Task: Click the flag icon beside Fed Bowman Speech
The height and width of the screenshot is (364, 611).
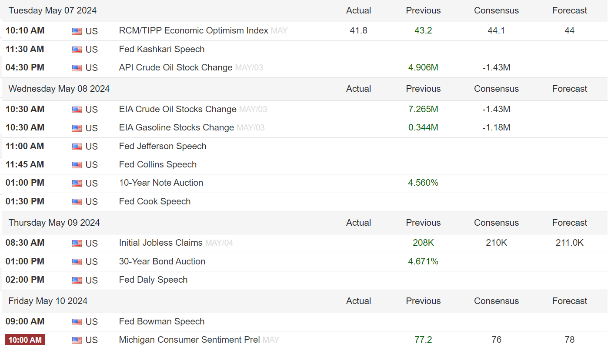Action: 77,322
